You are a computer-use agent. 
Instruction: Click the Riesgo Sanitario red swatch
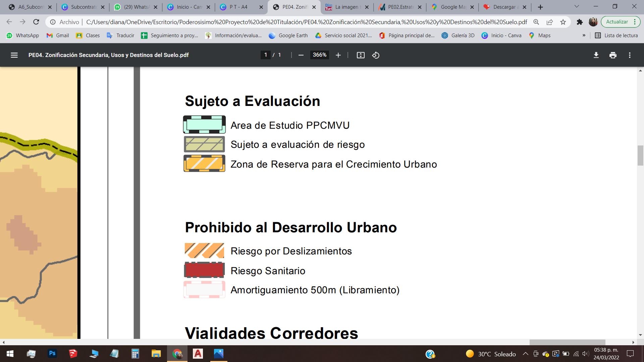[x=204, y=270]
